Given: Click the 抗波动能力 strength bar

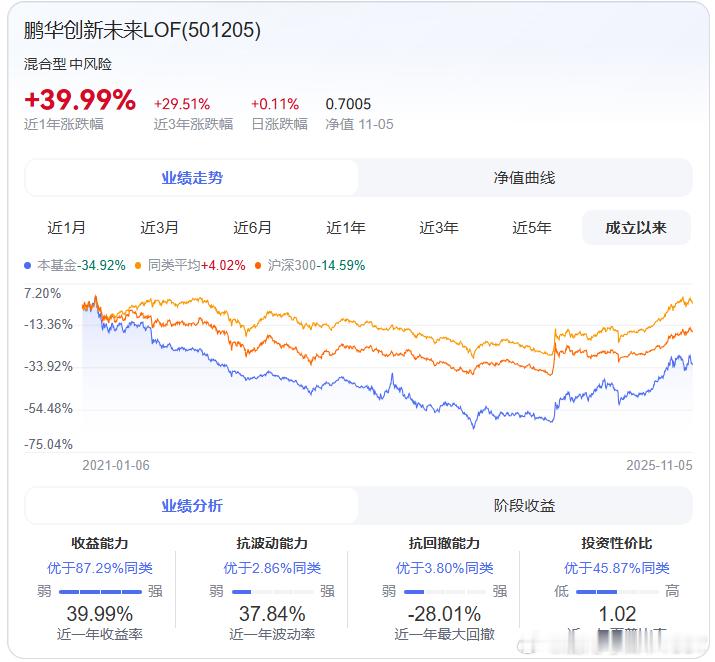Looking at the screenshot, I should 273,592.
